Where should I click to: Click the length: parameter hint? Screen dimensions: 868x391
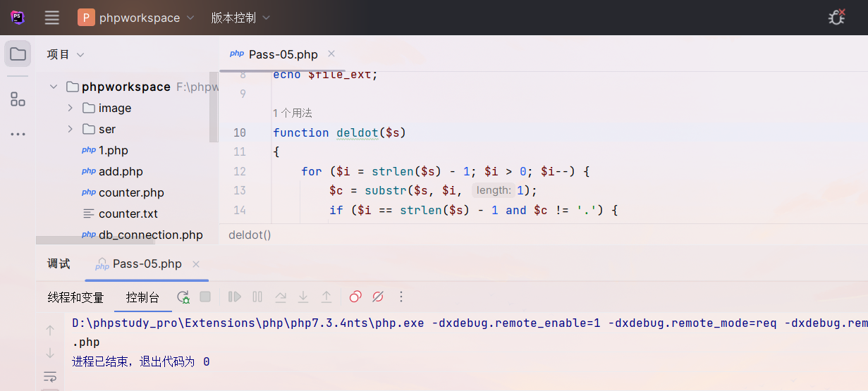click(493, 190)
